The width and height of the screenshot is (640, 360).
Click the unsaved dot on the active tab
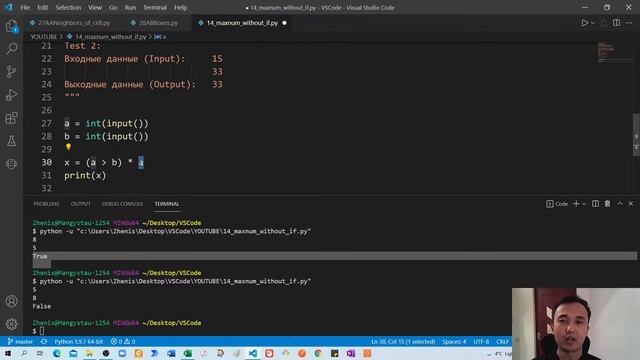click(x=284, y=23)
